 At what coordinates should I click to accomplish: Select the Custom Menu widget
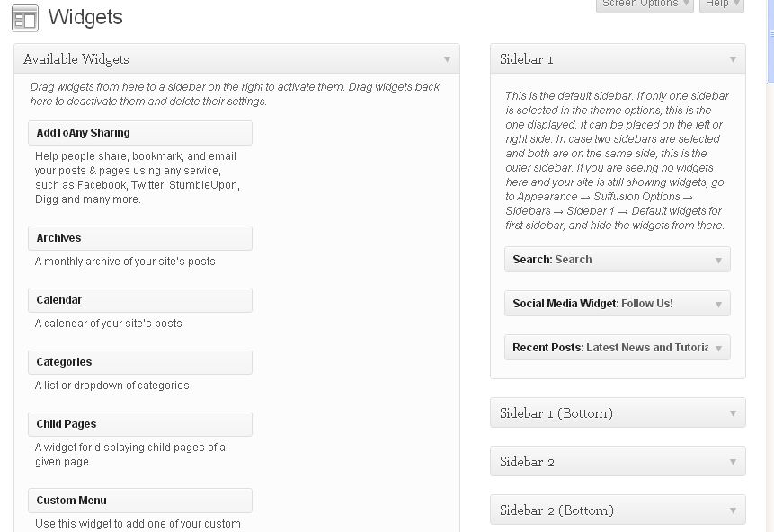139,501
